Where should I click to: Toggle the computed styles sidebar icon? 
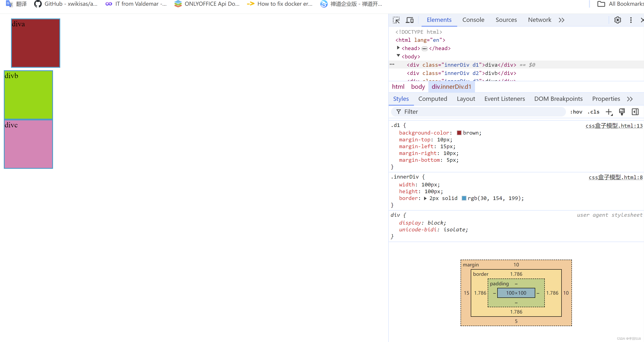[635, 112]
